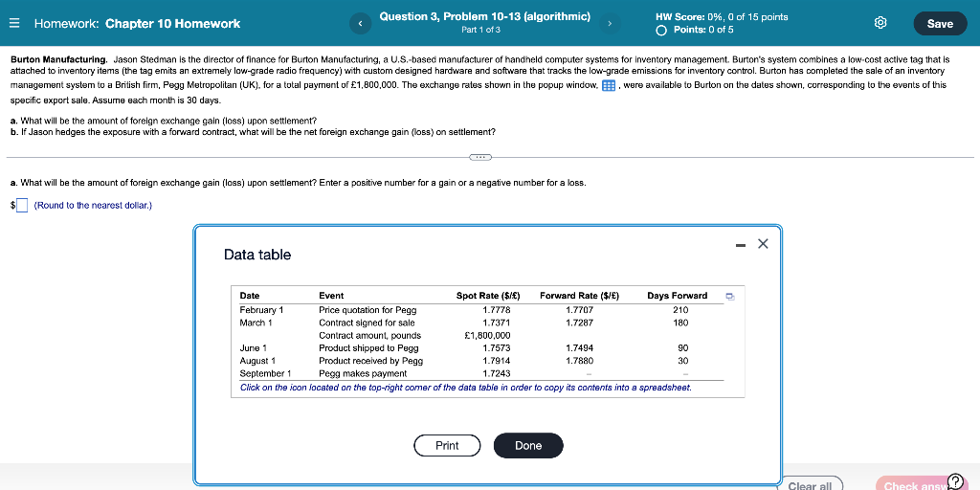Viewport: 980px width, 490px height.
Task: Select the March 1 date cell
Action: coord(256,323)
